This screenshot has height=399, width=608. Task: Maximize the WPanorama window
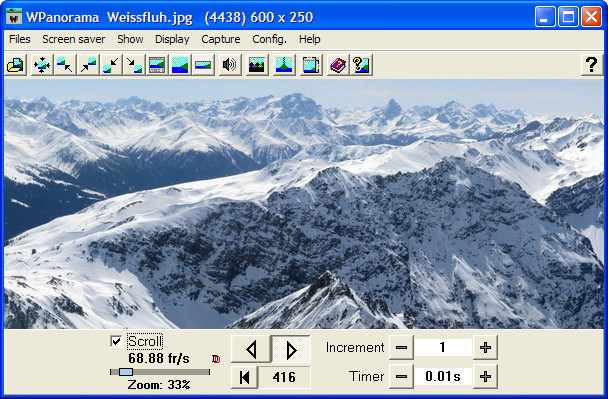[568, 17]
